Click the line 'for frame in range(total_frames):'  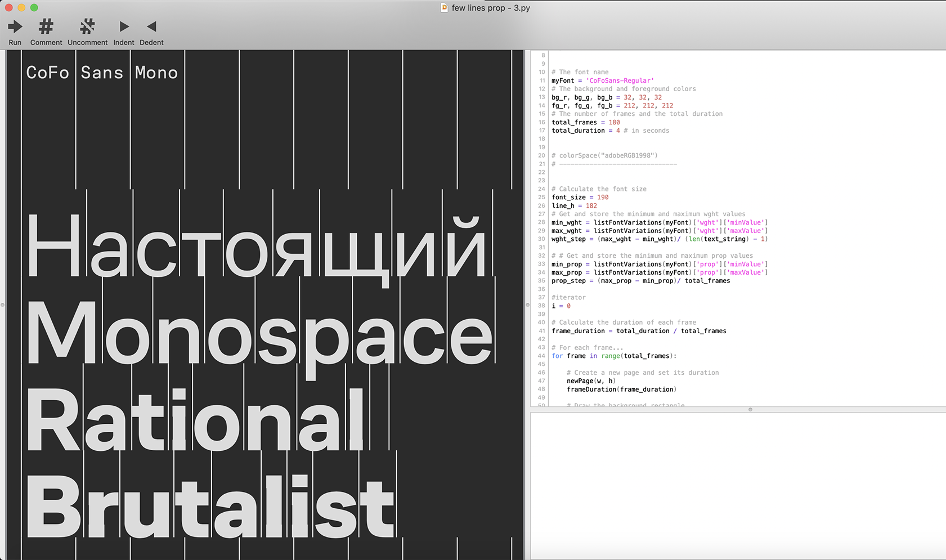pos(614,356)
